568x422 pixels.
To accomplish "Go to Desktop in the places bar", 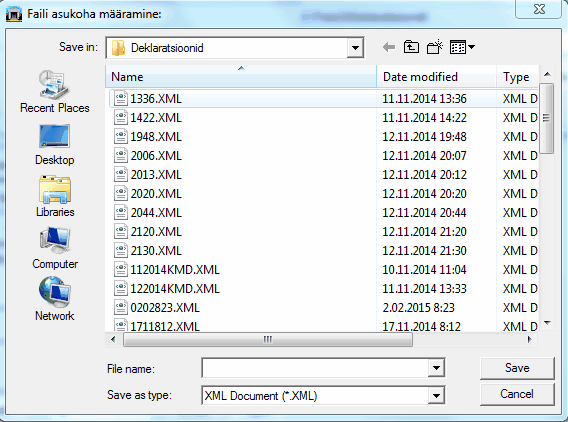I will (x=55, y=145).
